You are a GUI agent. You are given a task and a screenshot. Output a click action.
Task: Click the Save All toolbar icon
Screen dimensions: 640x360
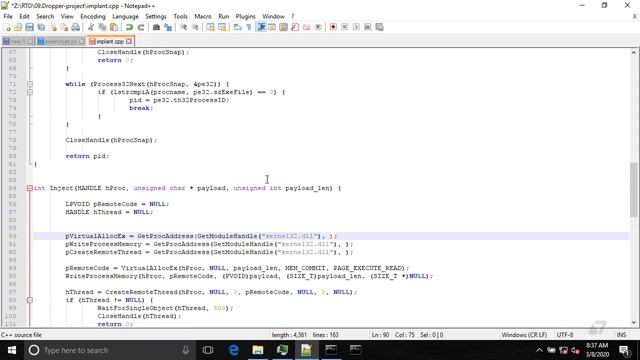pyautogui.click(x=41, y=27)
